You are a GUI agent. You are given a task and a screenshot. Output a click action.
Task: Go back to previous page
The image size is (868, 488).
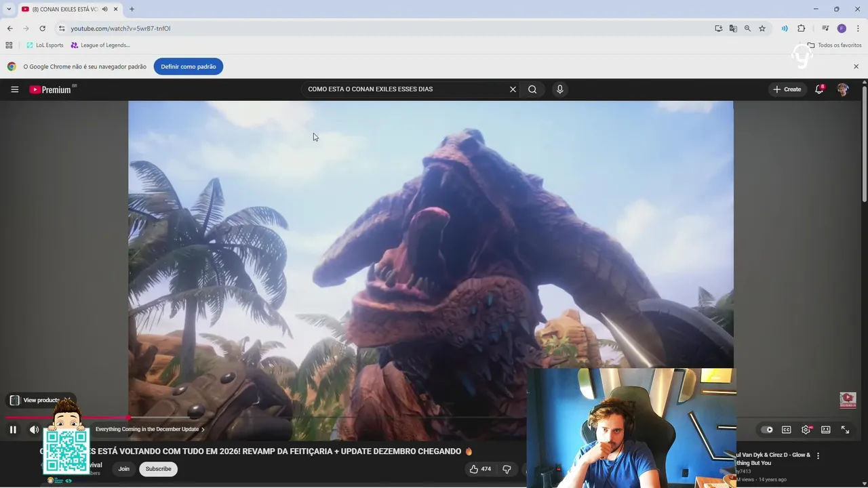click(x=9, y=28)
